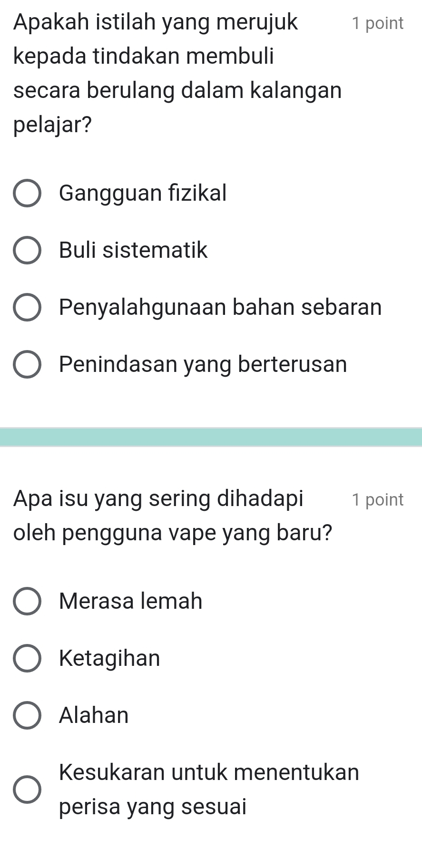Mark the 'Penindasan yang berterusan' radio button
The width and height of the screenshot is (422, 868).
click(27, 364)
